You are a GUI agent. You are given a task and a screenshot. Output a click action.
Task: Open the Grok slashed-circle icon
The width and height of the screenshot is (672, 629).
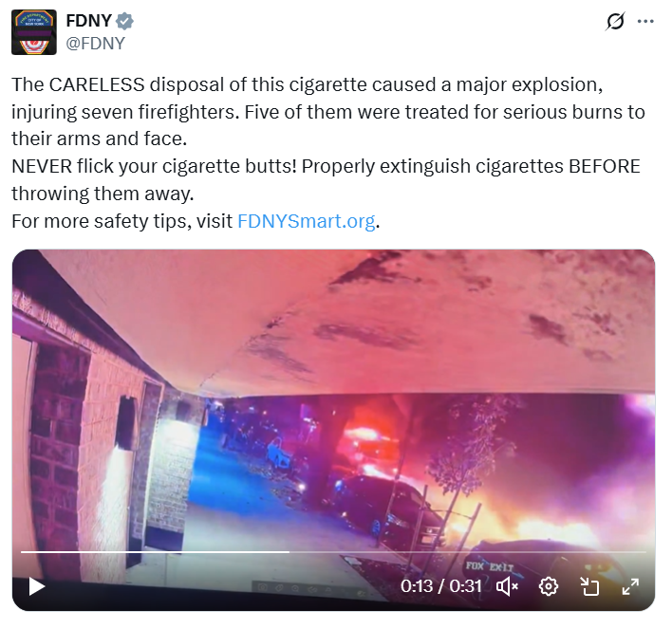click(615, 21)
